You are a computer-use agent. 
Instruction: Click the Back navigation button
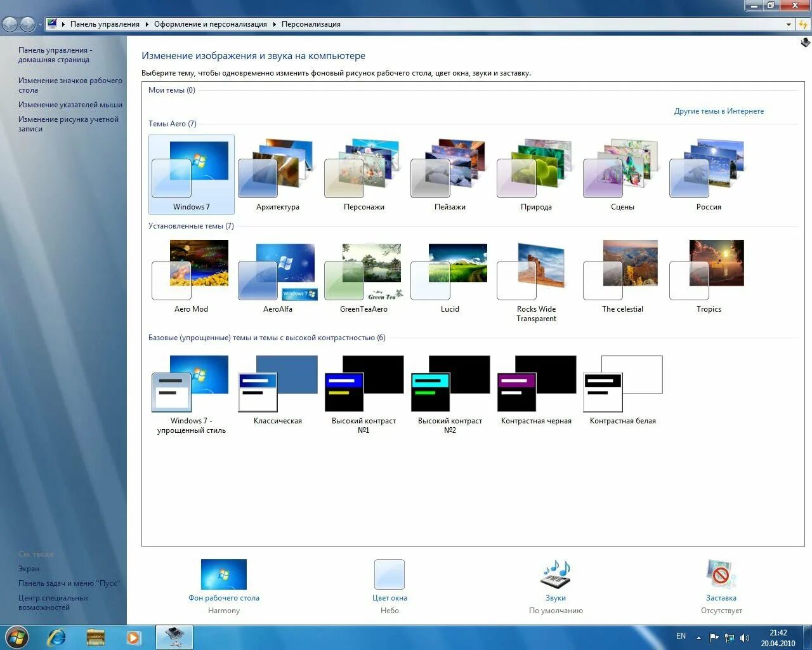pyautogui.click(x=10, y=25)
